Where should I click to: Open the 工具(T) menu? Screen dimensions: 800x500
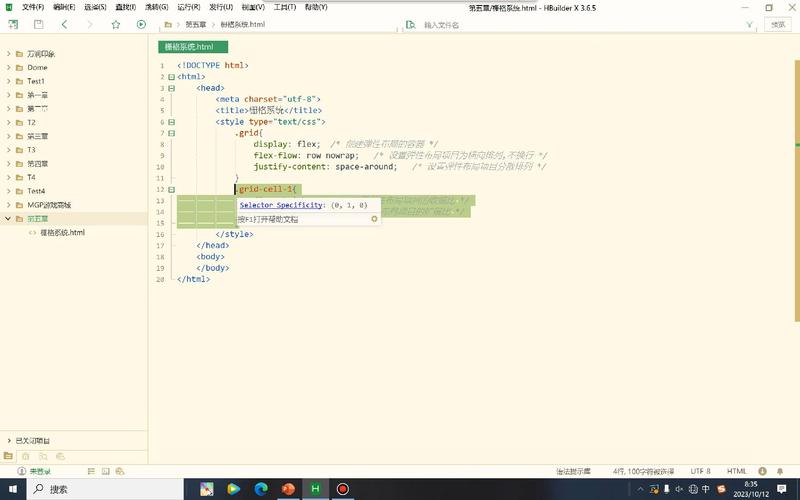point(285,7)
